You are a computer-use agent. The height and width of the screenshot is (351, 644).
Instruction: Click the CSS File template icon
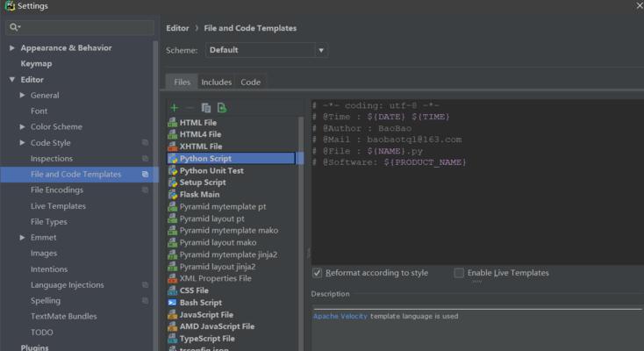click(173, 290)
